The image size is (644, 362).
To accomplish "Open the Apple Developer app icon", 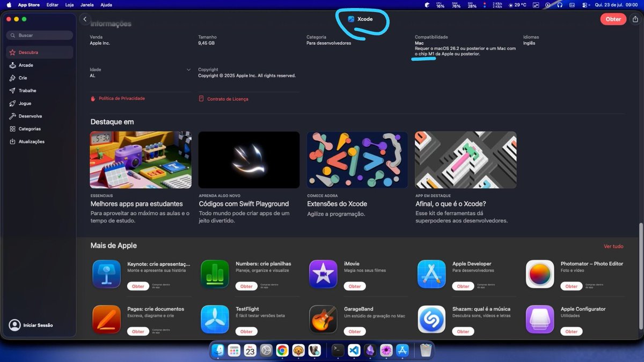I will pos(431,274).
